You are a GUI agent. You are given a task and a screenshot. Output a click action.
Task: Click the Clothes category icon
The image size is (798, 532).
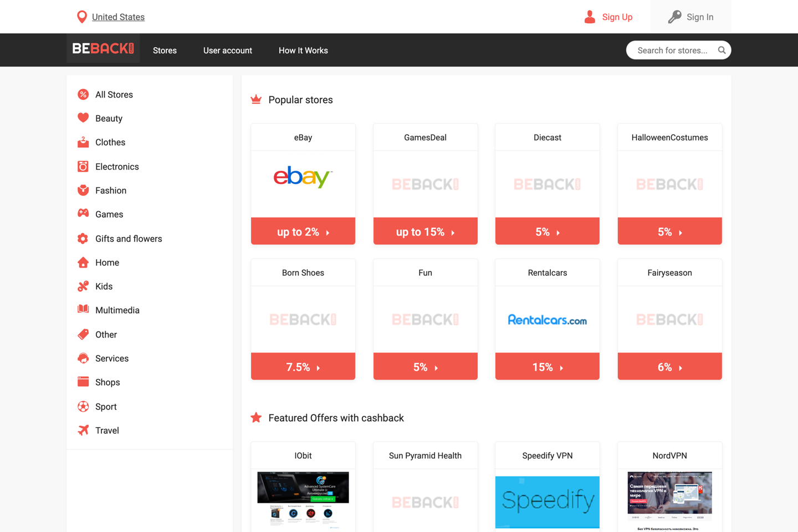click(83, 142)
